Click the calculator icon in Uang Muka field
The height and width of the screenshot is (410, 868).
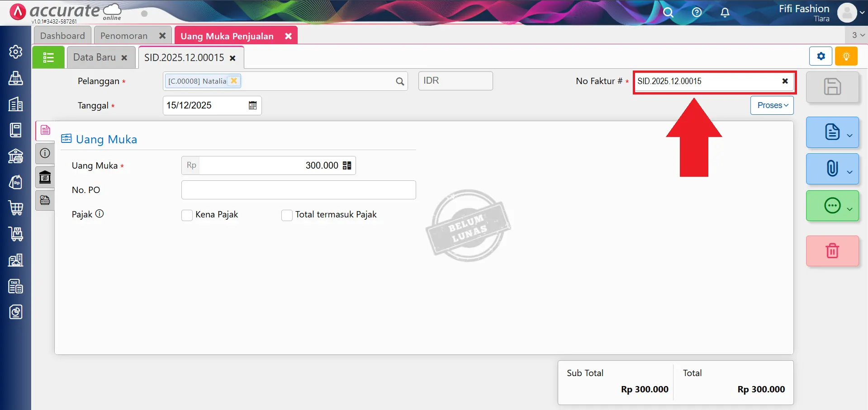tap(347, 165)
